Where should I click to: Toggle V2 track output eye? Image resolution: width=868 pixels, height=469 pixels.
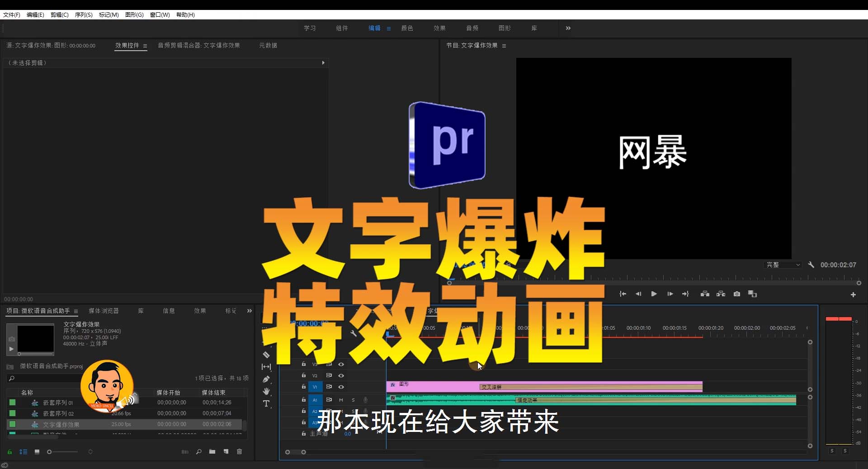pyautogui.click(x=341, y=375)
